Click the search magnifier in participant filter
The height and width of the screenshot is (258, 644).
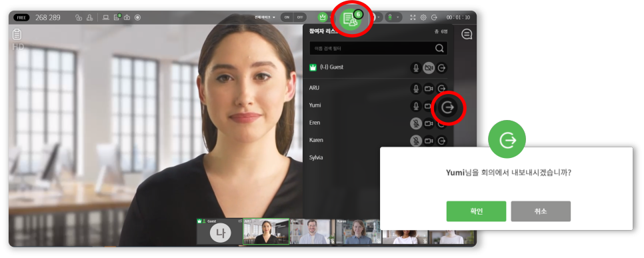[x=439, y=49]
